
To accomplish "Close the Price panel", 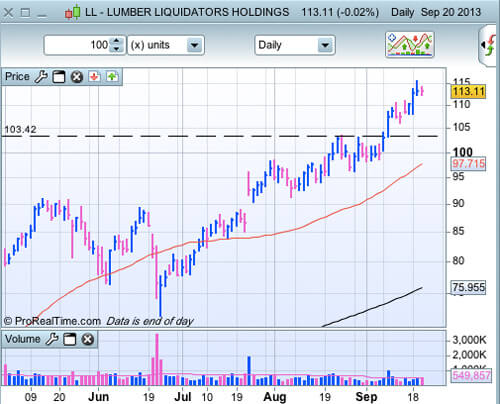I will pos(77,77).
